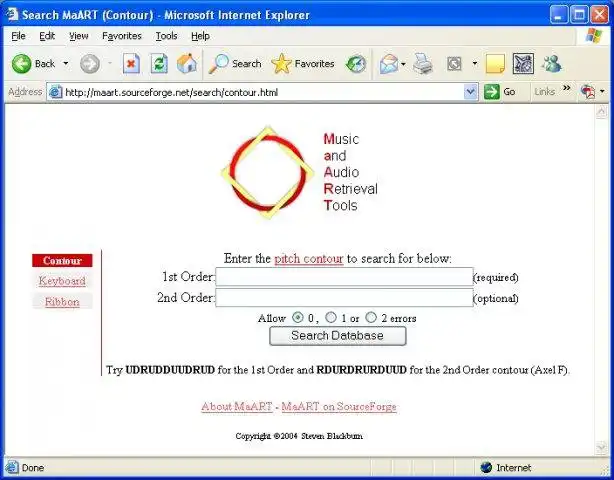Open MaART on SourceForge link

click(339, 406)
